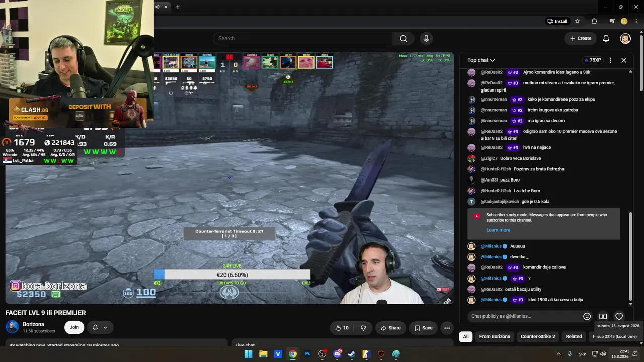This screenshot has height=362, width=644.
Task: Switch to Chrome in the taskbar
Action: [293, 354]
